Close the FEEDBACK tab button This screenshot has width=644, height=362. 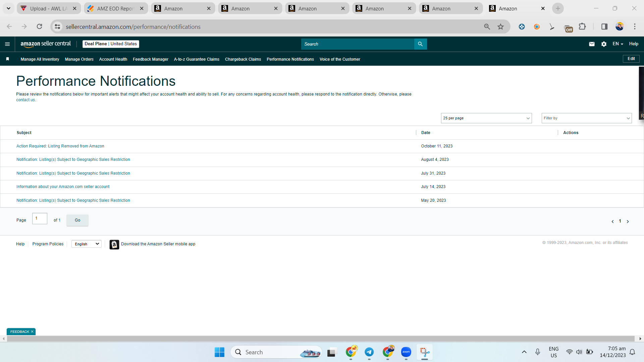point(32,332)
